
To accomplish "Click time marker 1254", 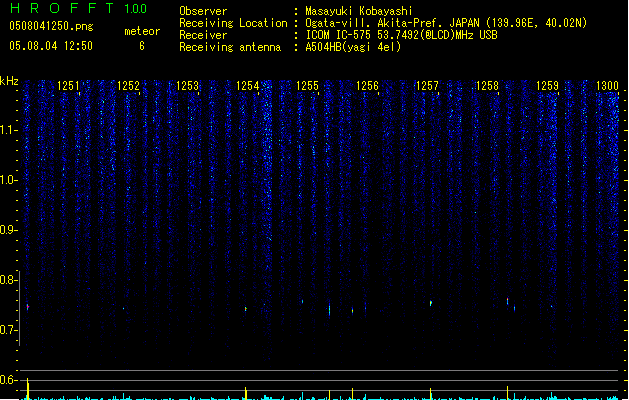I will pos(248,86).
